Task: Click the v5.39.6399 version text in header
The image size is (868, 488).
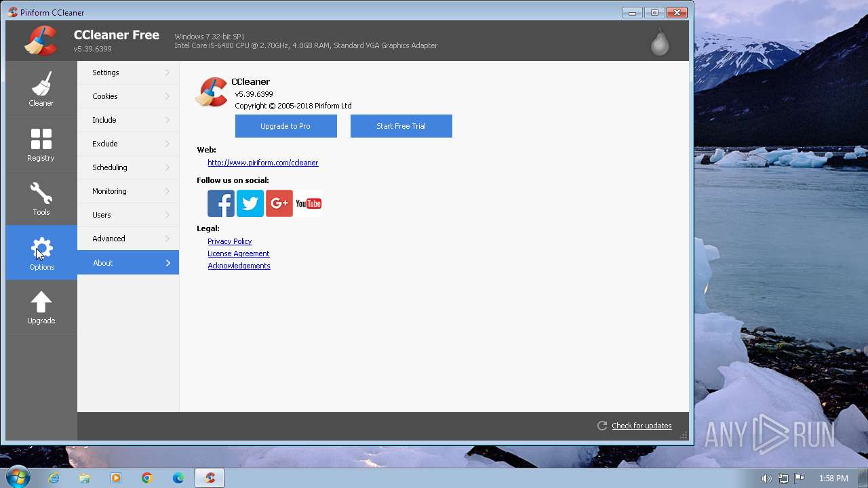Action: click(93, 49)
